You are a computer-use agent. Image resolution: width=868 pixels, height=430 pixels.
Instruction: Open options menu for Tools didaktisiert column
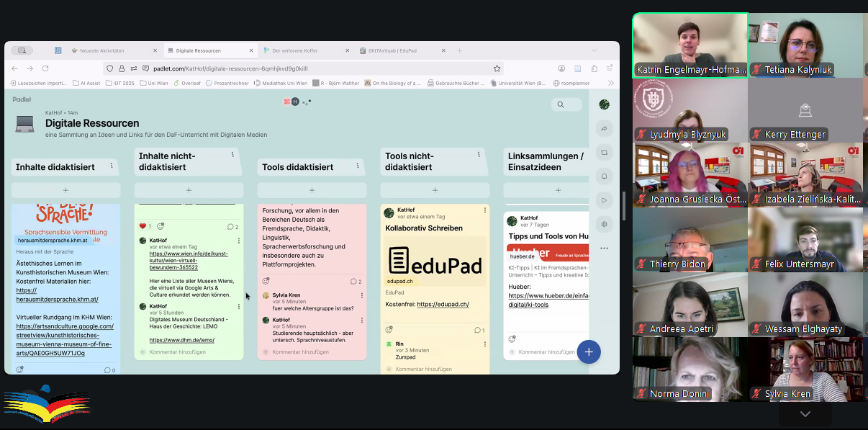[x=358, y=166]
